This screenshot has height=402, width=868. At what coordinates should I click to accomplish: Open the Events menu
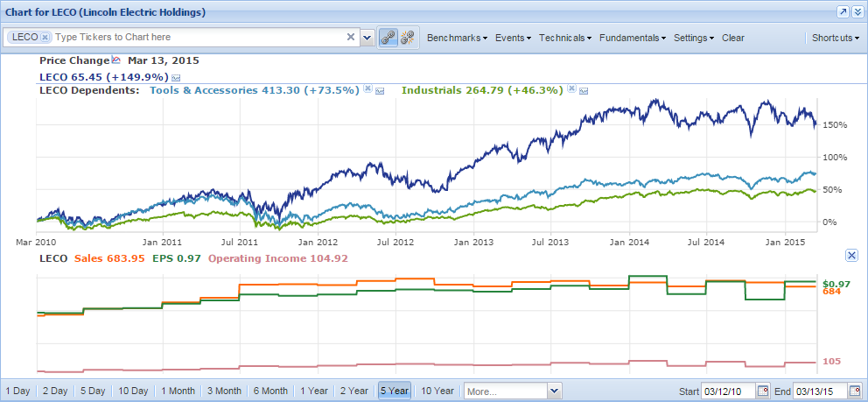(x=513, y=38)
